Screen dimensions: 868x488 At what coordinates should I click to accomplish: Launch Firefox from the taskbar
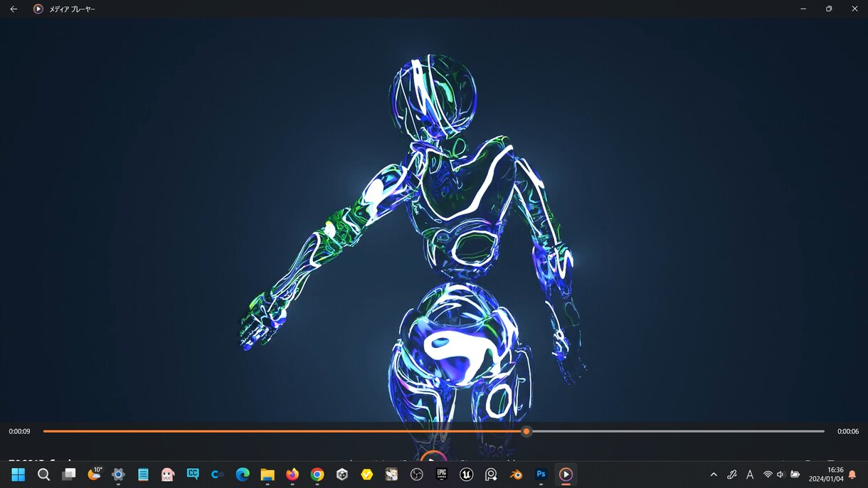tap(292, 474)
